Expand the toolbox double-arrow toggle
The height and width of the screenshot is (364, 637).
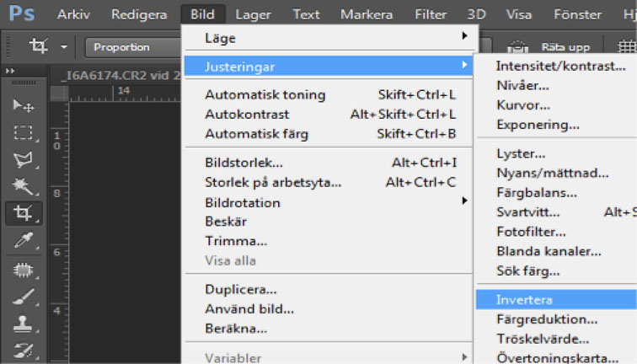coord(10,71)
